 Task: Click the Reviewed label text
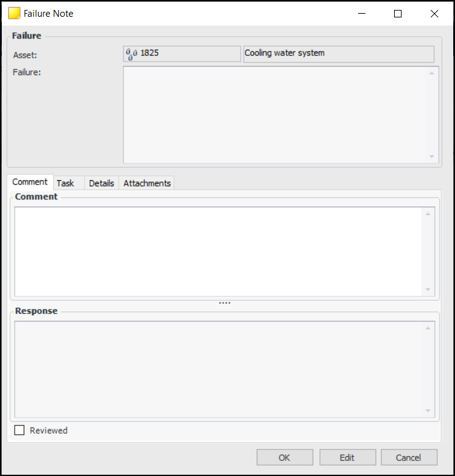(x=48, y=430)
